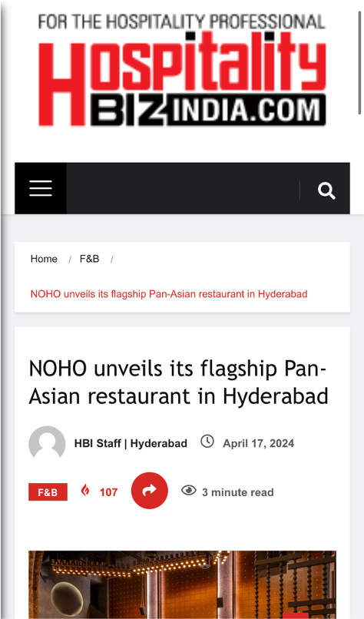Click the April 17, 2024 date
This screenshot has height=619, width=364.
coord(259,443)
